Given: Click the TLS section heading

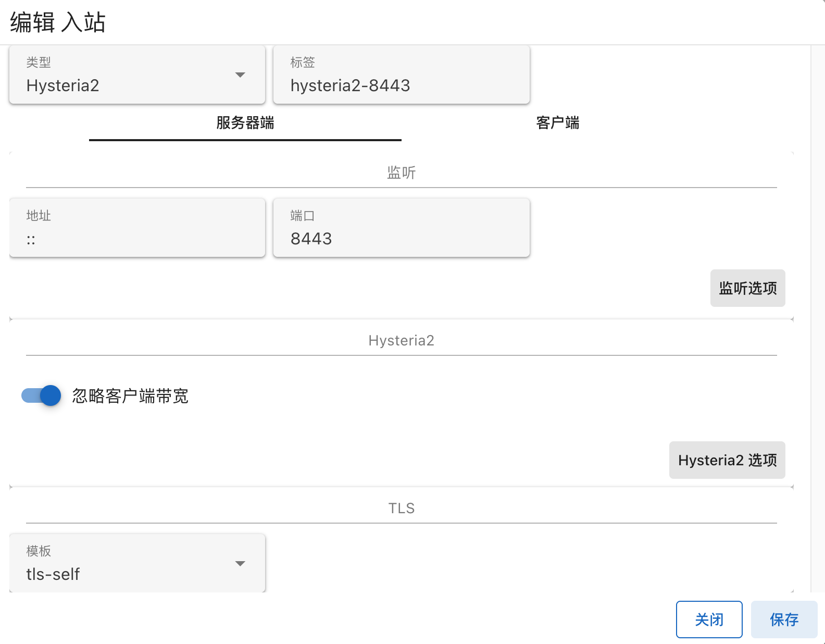Looking at the screenshot, I should pyautogui.click(x=402, y=508).
